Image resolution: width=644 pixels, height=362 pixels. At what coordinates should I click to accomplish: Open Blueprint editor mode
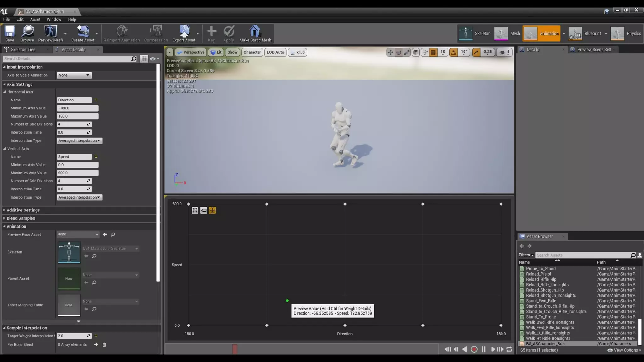pyautogui.click(x=585, y=33)
